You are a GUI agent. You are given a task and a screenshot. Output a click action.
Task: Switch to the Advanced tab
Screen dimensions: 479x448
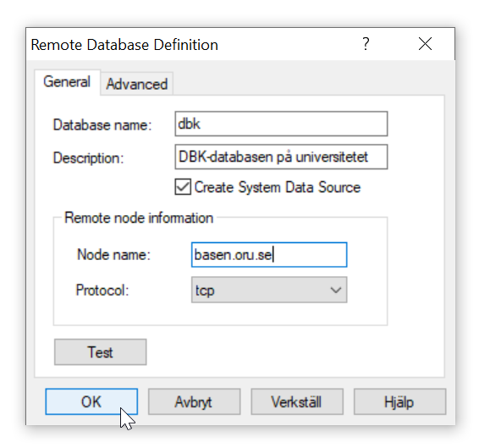tap(137, 84)
